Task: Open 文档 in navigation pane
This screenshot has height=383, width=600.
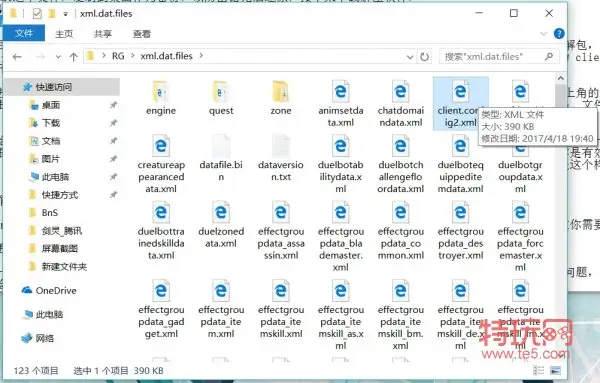Action: 51,141
